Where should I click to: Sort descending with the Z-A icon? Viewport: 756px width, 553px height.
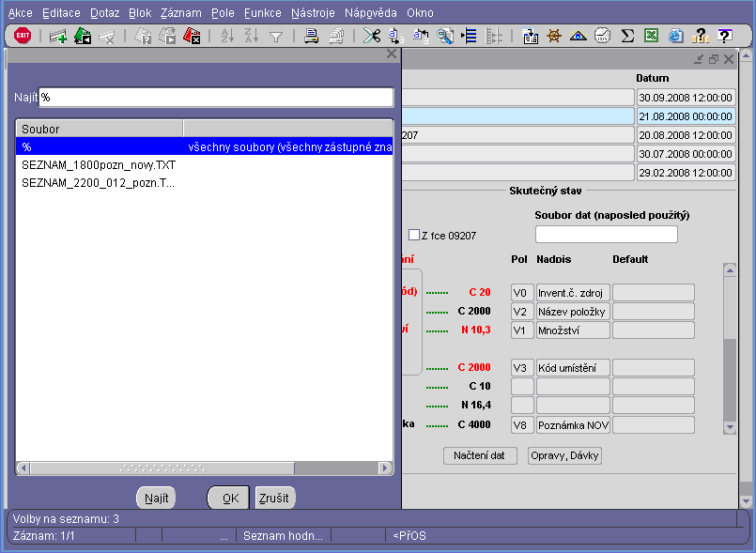click(251, 36)
